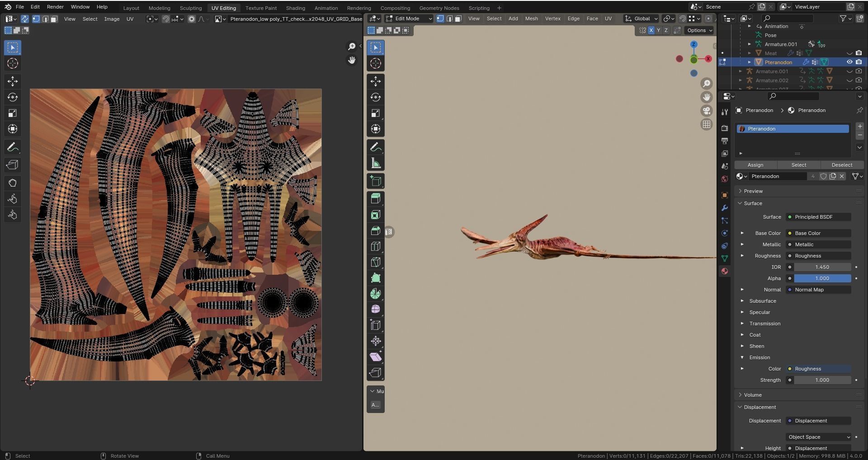
Task: Click the material Select button
Action: pos(798,165)
